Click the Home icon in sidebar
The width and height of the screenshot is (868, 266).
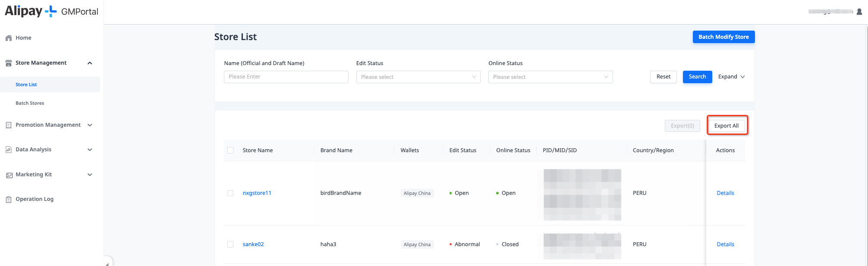[8, 38]
